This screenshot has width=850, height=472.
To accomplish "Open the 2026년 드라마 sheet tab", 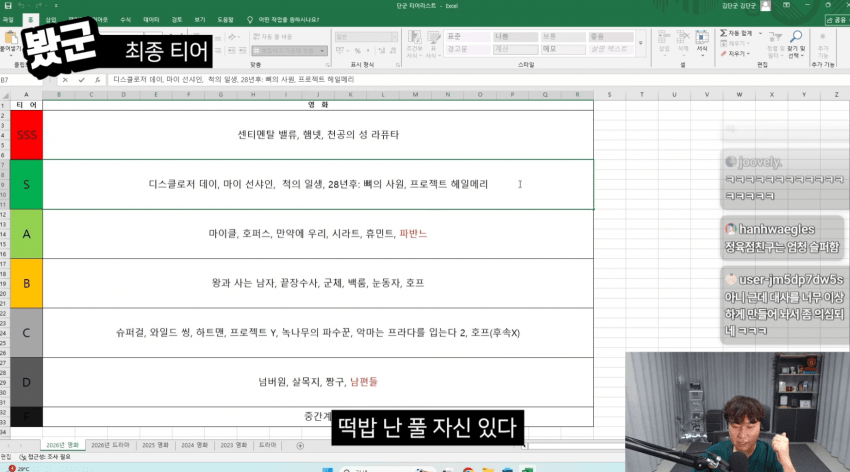I will click(110, 445).
